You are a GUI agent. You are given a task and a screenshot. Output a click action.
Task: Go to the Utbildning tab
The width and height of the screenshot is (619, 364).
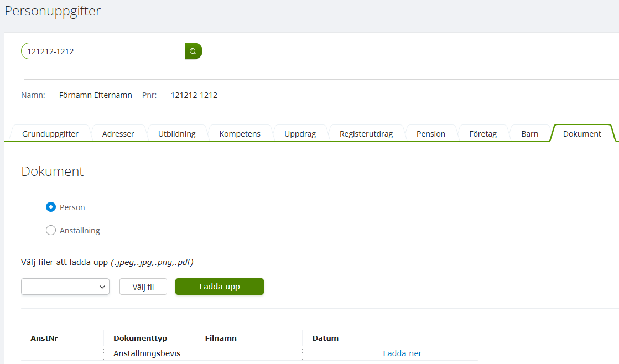point(176,134)
